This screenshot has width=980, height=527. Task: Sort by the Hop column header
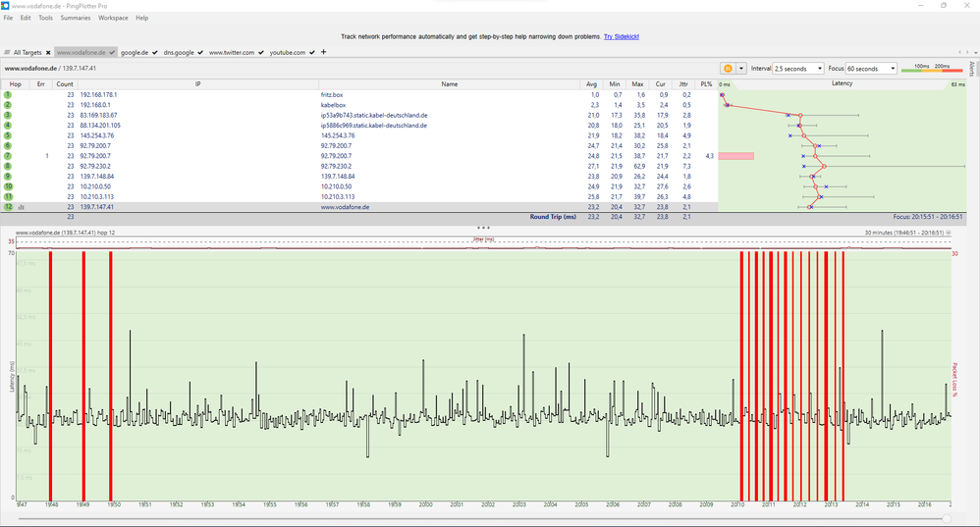[x=16, y=84]
